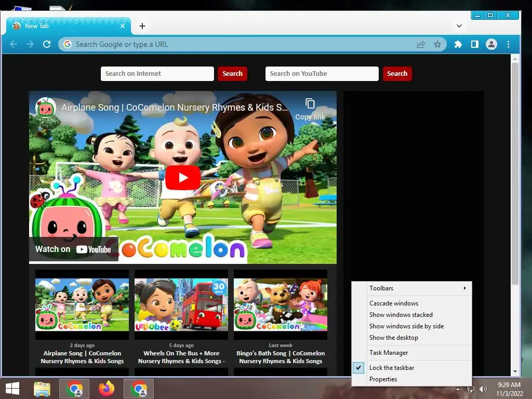Viewport: 532px width, 399px height.
Task: Open the Wheels On The Bus thumbnail
Action: (x=181, y=304)
